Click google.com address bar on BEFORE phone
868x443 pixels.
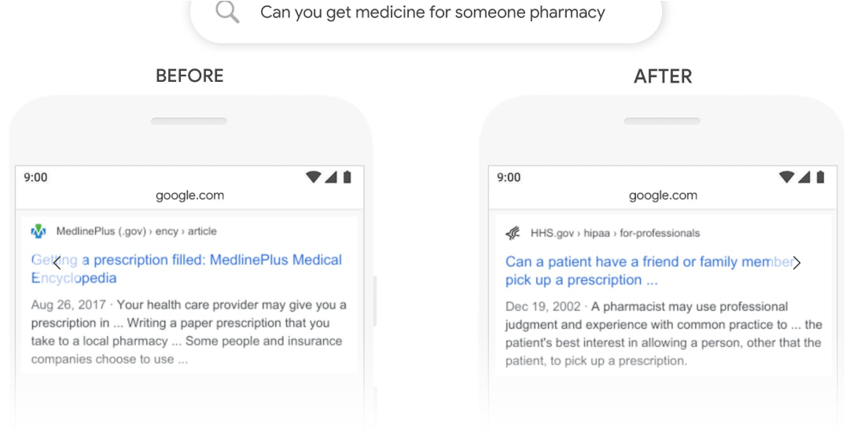pyautogui.click(x=189, y=195)
